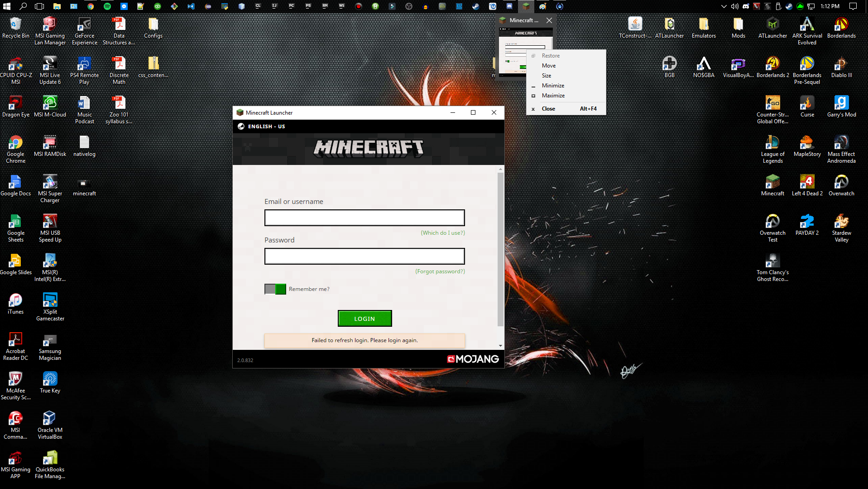Screen dimensions: 868x489
Task: Select the QuickBooks File Manager icon
Action: 50,465
